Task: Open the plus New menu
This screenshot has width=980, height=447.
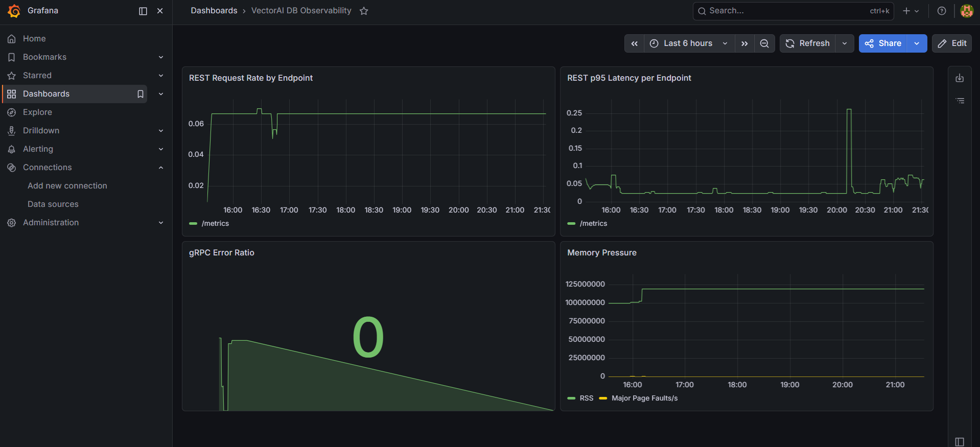Action: (x=911, y=11)
